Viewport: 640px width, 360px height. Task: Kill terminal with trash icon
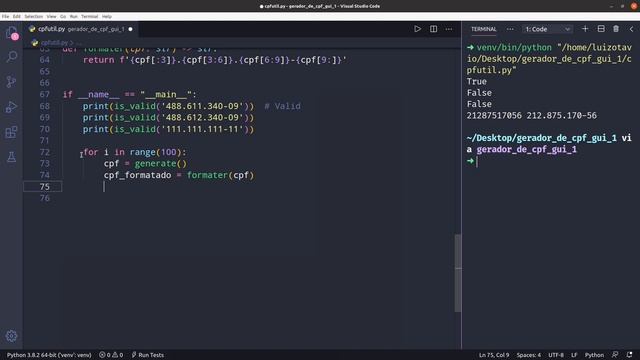616,29
